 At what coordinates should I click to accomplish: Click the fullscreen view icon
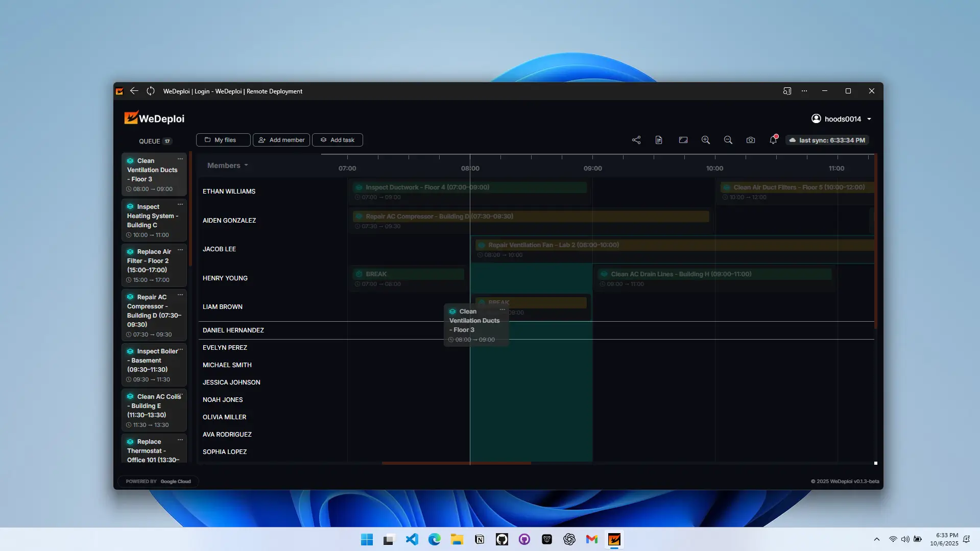[683, 140]
